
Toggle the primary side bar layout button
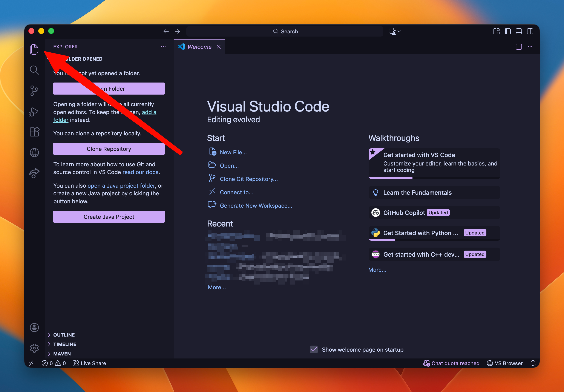[x=507, y=31]
